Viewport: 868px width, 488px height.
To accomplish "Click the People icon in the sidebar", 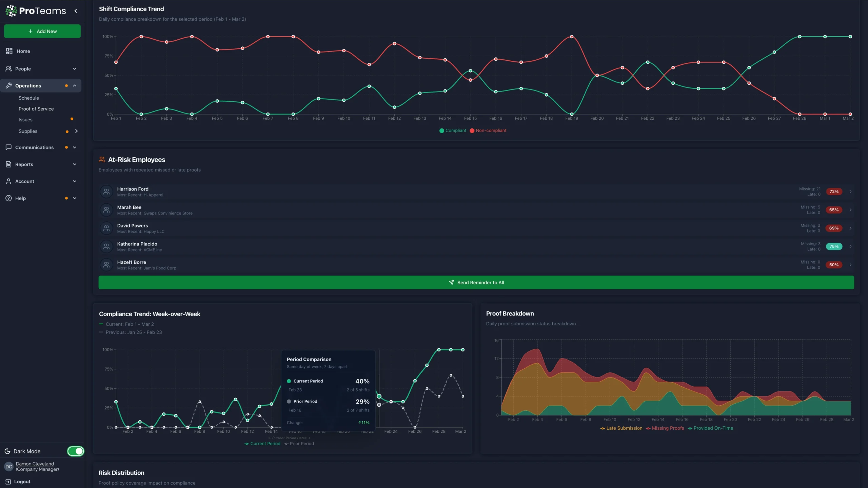I will click(9, 68).
